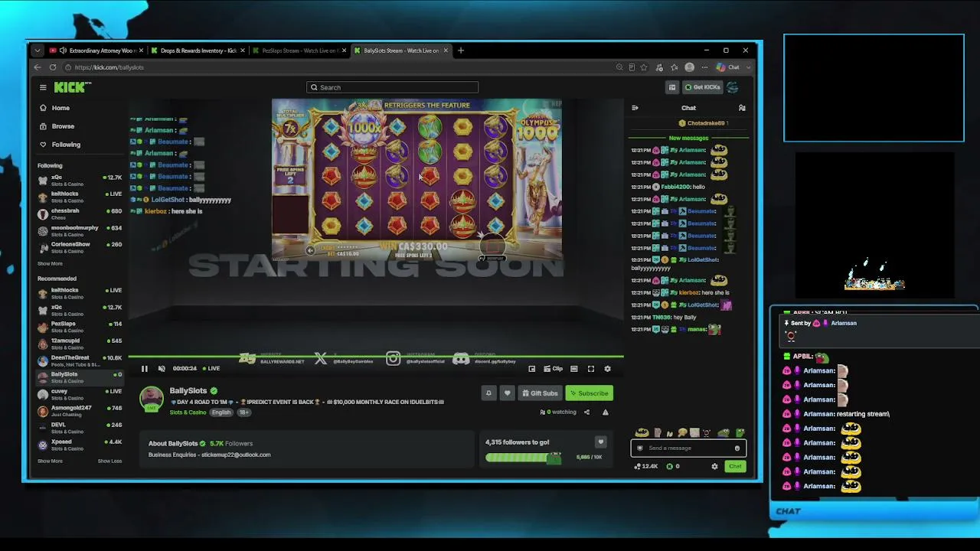This screenshot has width=980, height=551.
Task: Open the emote picker in chat
Action: pyautogui.click(x=737, y=448)
